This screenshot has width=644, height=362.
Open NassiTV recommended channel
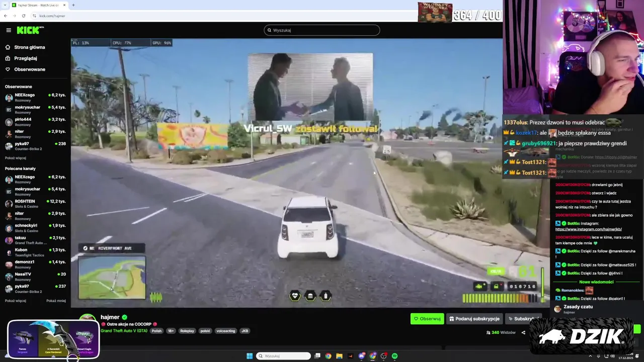tap(35, 276)
